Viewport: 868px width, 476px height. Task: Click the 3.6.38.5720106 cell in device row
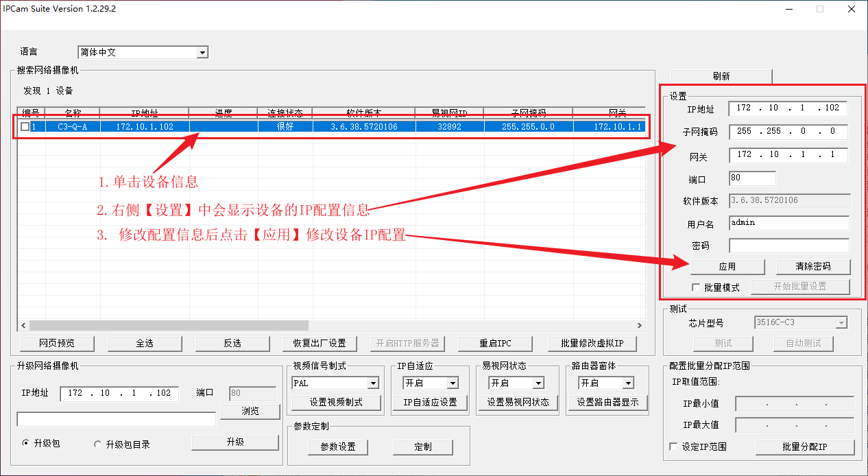point(364,127)
